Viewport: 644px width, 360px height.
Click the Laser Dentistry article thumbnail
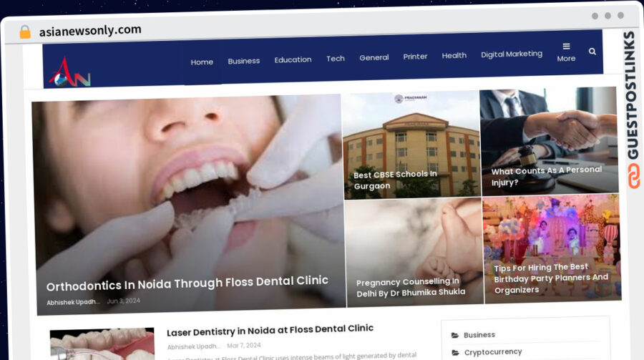pos(102,344)
